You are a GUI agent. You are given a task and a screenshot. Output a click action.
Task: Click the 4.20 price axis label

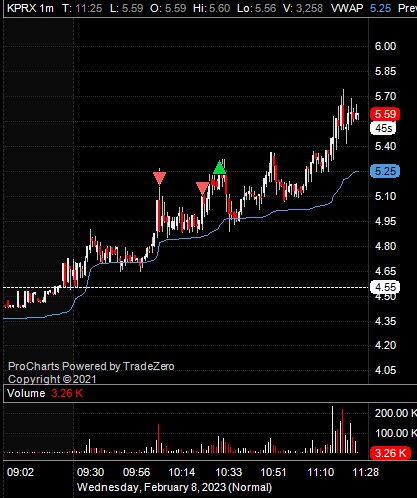click(x=385, y=345)
